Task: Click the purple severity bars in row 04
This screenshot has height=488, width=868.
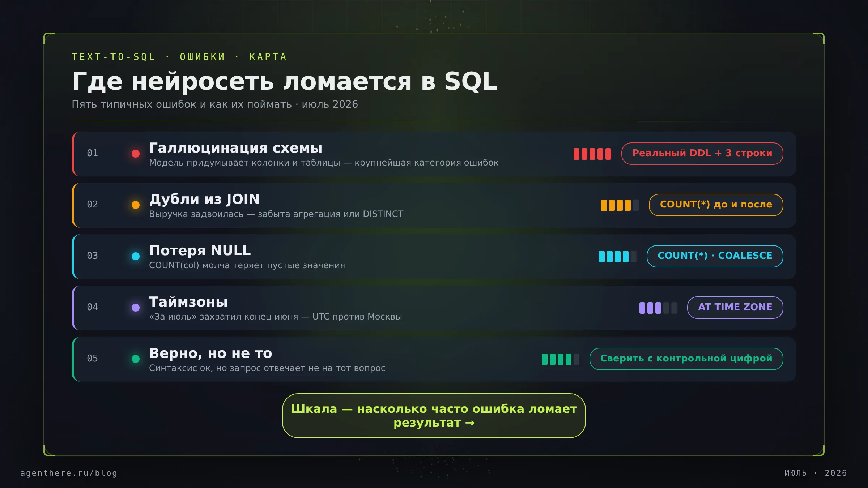Action: (x=658, y=308)
